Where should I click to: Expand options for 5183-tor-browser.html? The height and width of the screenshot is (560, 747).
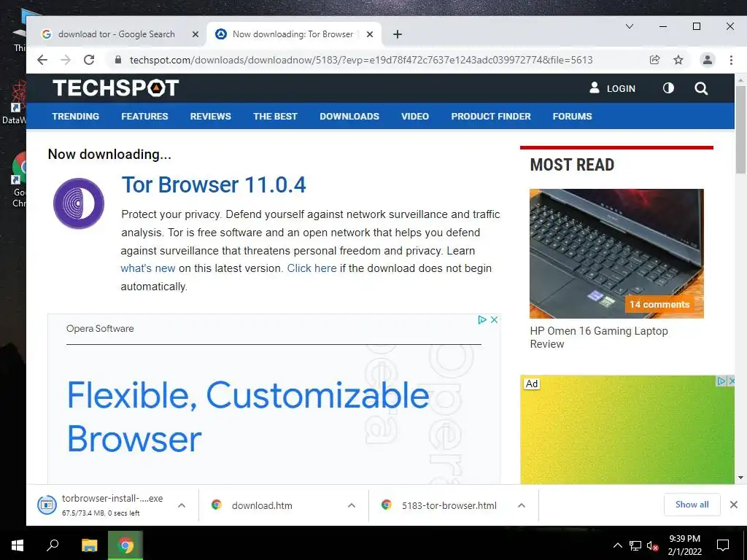(x=522, y=505)
